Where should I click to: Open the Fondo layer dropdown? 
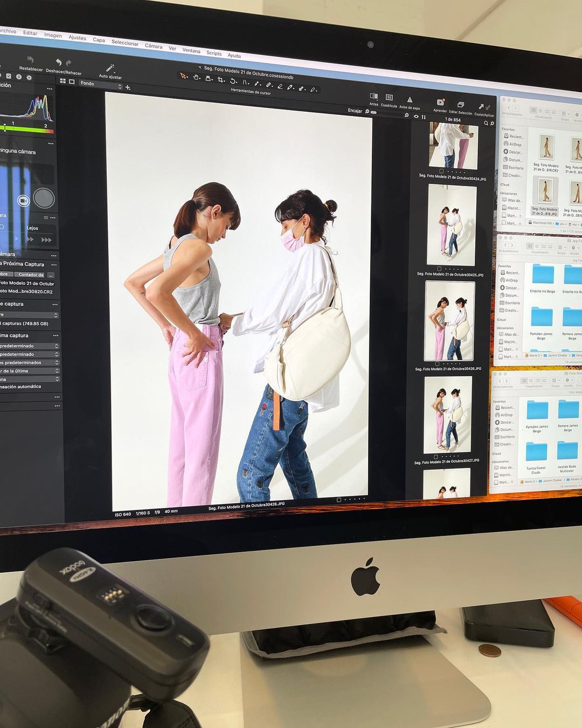pos(101,84)
